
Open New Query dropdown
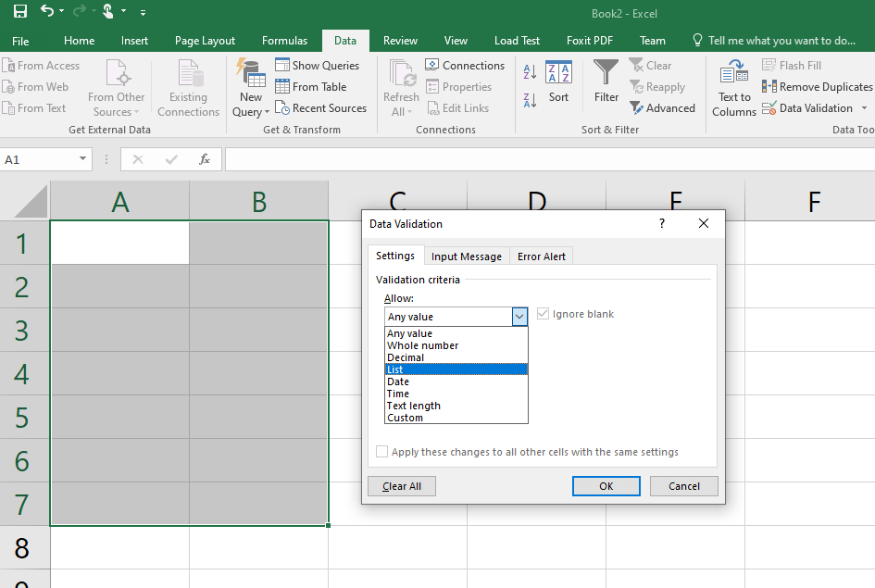click(251, 88)
